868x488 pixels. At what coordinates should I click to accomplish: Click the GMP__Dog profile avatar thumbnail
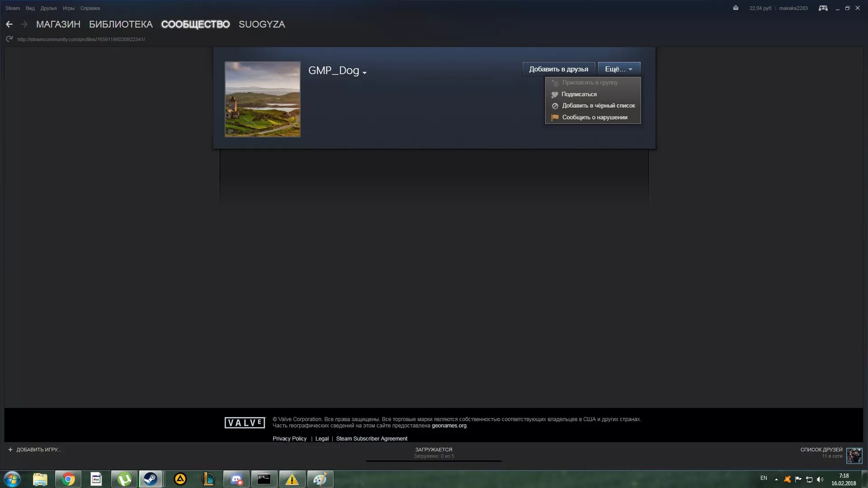coord(262,99)
